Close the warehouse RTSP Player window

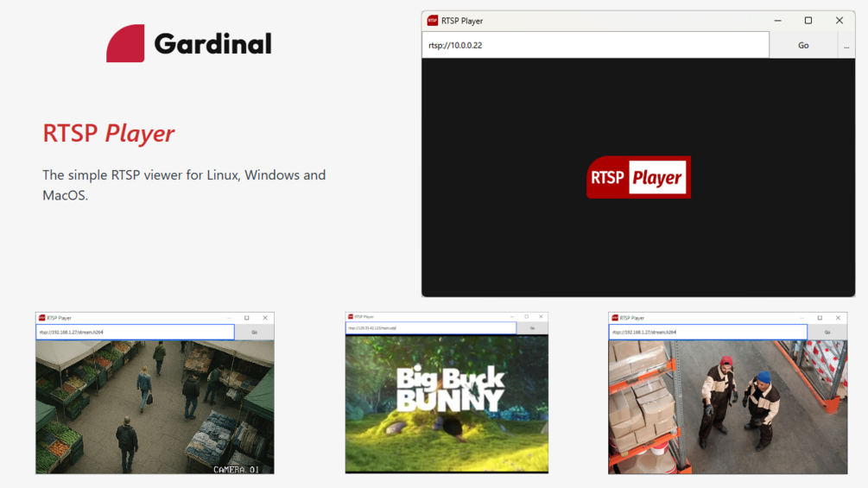[838, 318]
